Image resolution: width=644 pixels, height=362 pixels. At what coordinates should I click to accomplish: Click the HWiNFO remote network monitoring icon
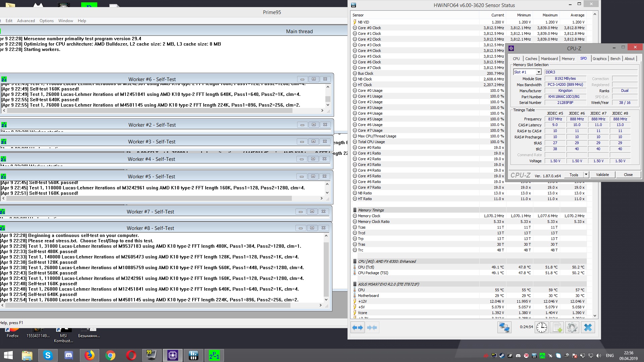point(504,327)
